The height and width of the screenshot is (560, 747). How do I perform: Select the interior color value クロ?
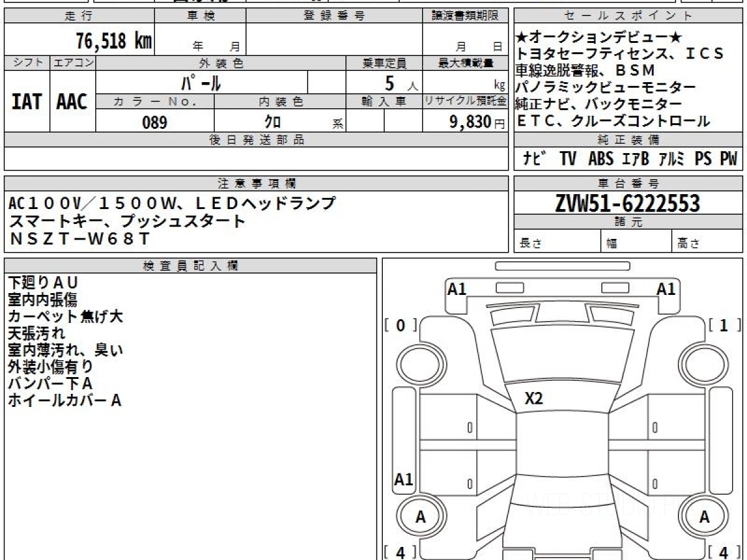273,122
